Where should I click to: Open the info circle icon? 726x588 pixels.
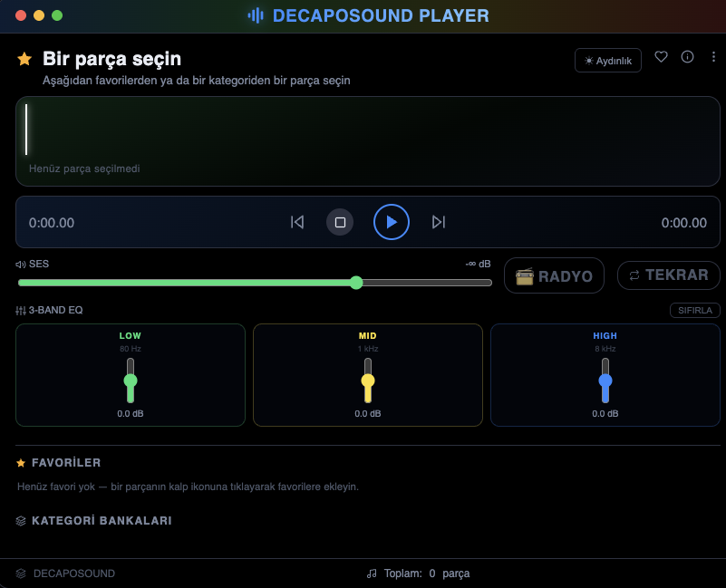pos(688,57)
